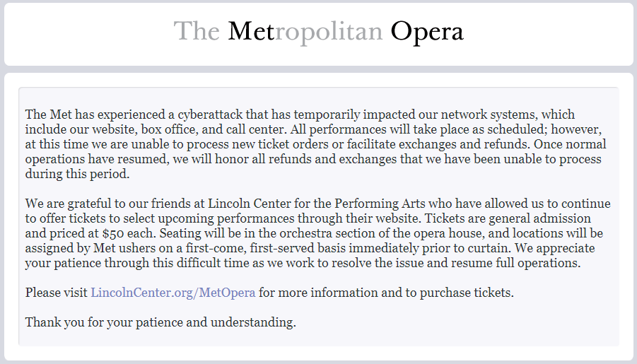Click 'for more information and to purchase tickets' text
Image resolution: width=637 pixels, height=364 pixels.
pos(386,293)
